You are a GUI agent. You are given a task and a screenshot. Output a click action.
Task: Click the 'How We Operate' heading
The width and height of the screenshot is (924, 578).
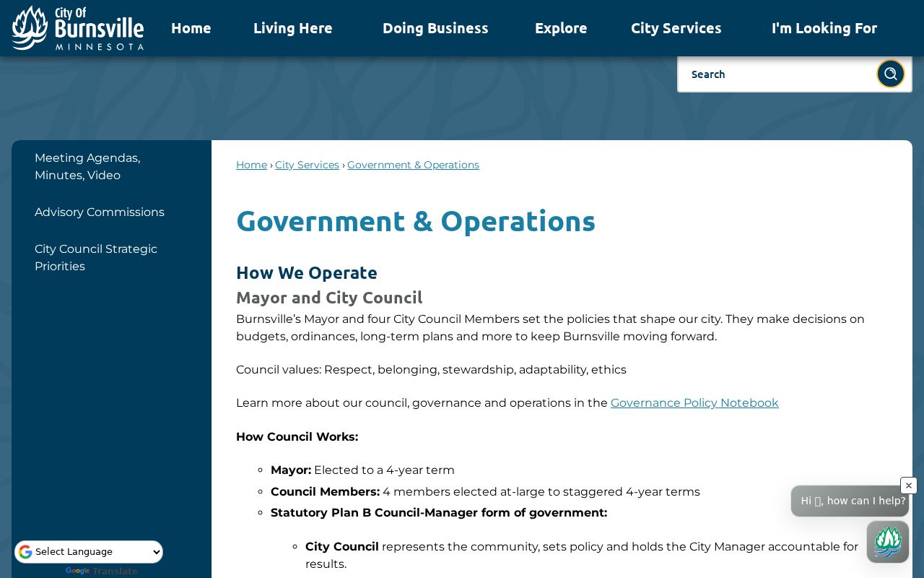coord(307,272)
